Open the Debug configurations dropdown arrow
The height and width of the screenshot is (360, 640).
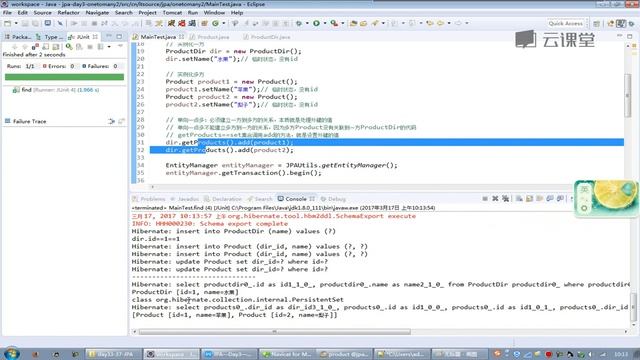pyautogui.click(x=307, y=23)
